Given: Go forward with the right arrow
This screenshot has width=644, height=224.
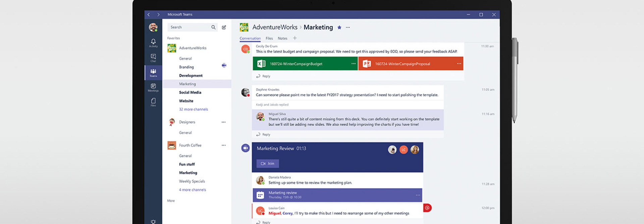Looking at the screenshot, I should pyautogui.click(x=158, y=14).
